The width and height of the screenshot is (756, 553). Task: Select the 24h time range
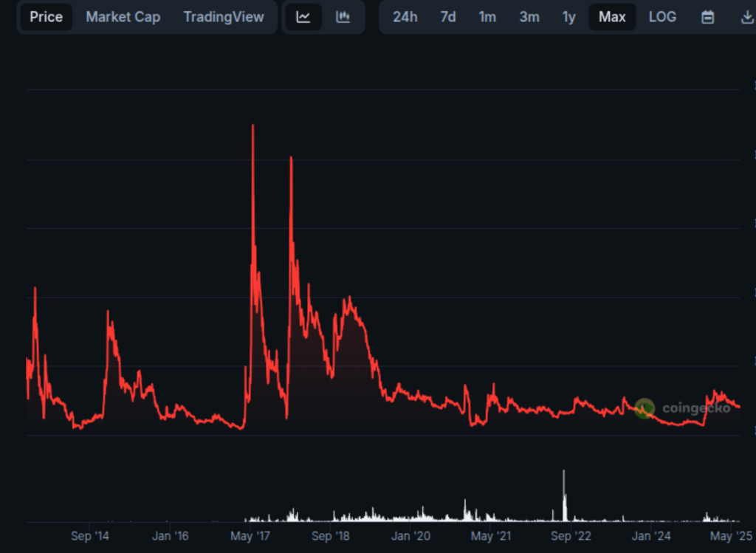click(405, 16)
